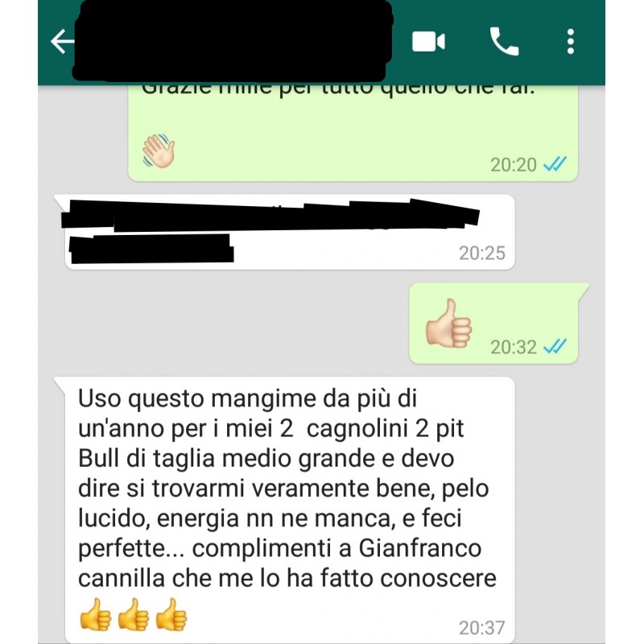Select the message about 'Uso questo mangime'

click(290, 510)
